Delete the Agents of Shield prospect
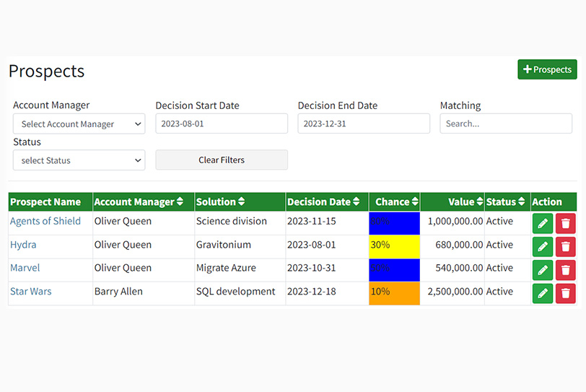This screenshot has width=586, height=392. click(x=566, y=223)
